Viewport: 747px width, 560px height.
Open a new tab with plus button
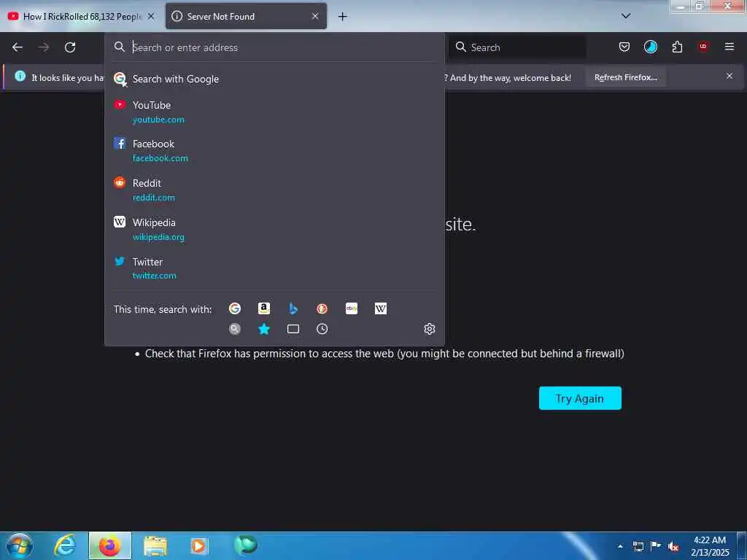343,17
